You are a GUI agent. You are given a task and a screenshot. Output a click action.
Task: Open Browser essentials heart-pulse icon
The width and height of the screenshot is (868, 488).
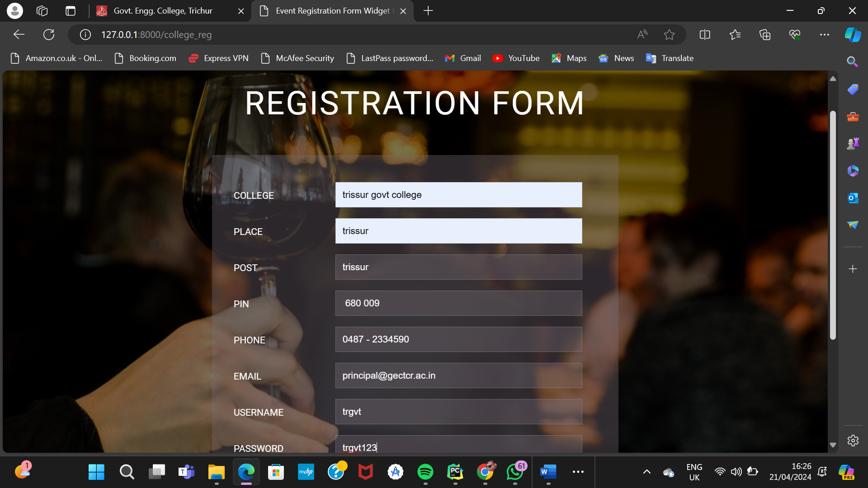tap(795, 34)
